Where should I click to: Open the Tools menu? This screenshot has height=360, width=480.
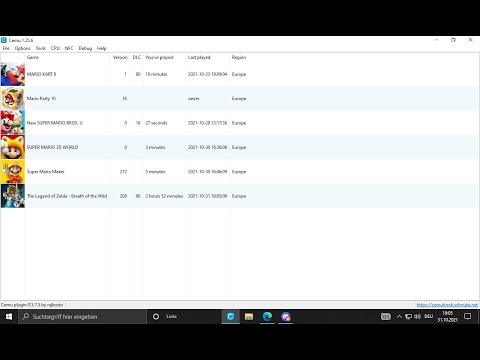(x=41, y=48)
